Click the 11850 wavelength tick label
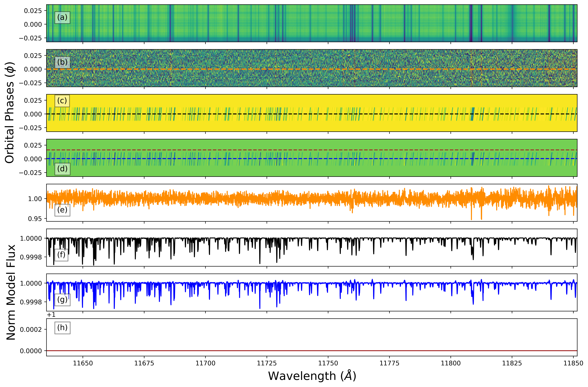The height and width of the screenshot is (387, 588). [573, 363]
